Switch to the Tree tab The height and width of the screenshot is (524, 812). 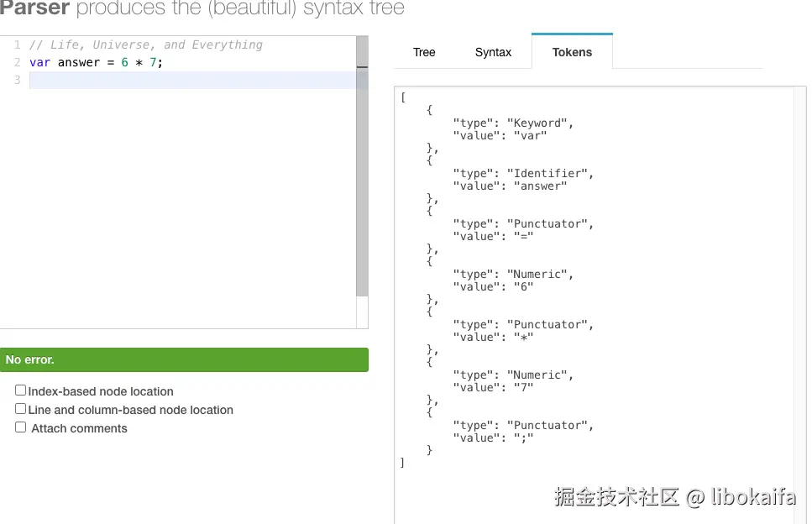(x=424, y=52)
